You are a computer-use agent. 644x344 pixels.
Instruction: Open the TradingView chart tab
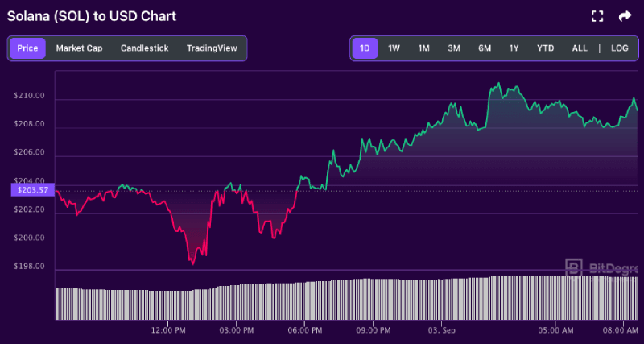coord(212,48)
